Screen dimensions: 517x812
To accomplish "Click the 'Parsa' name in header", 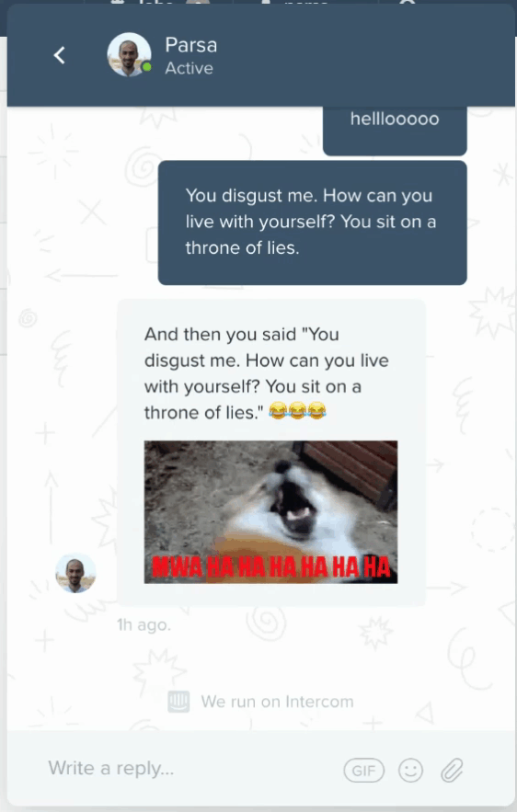I will [191, 45].
